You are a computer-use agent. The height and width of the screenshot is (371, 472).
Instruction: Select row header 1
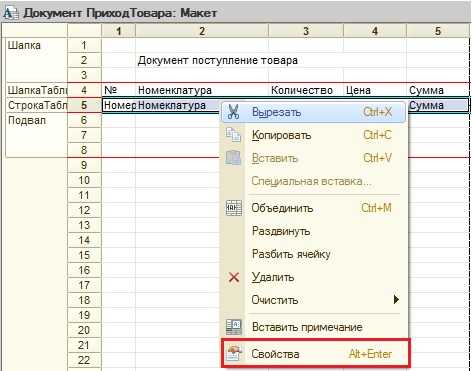84,45
